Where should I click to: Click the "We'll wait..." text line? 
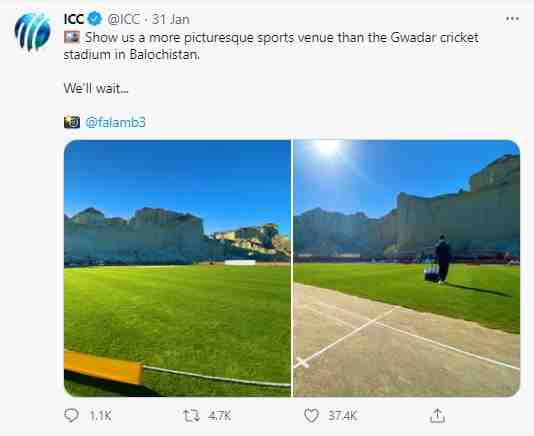(96, 89)
